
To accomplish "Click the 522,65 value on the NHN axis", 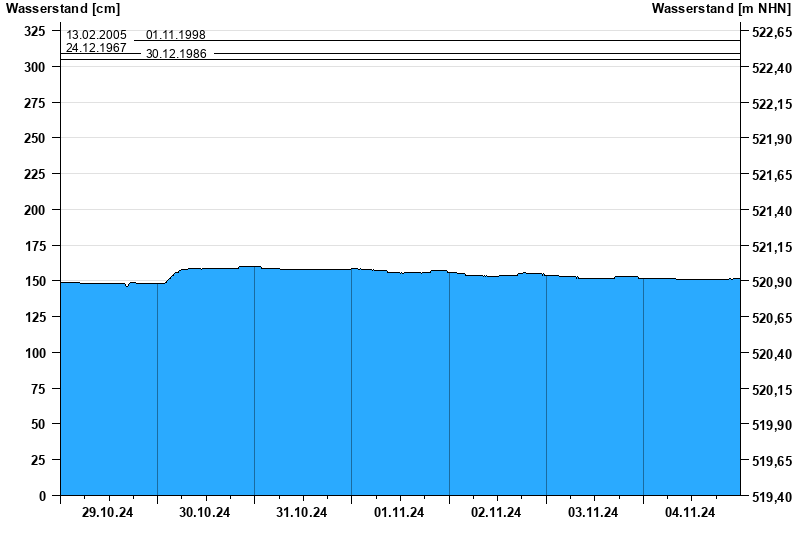I will click(x=771, y=33).
